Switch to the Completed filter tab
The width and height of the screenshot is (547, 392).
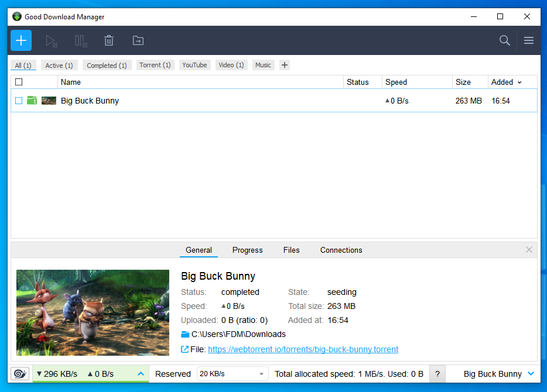pos(107,65)
